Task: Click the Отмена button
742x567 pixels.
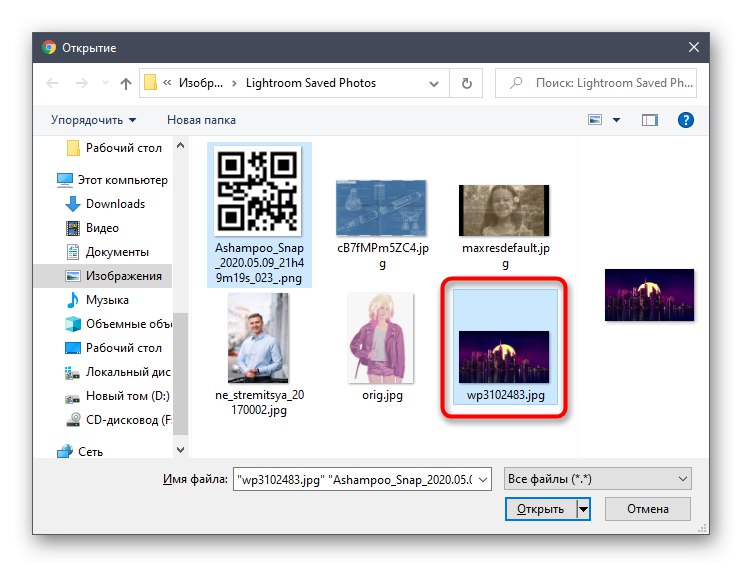Action: [x=647, y=509]
